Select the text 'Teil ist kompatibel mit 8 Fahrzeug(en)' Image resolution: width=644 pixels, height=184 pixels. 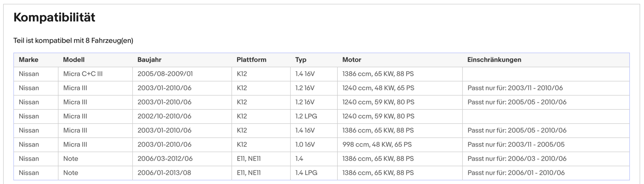[73, 41]
